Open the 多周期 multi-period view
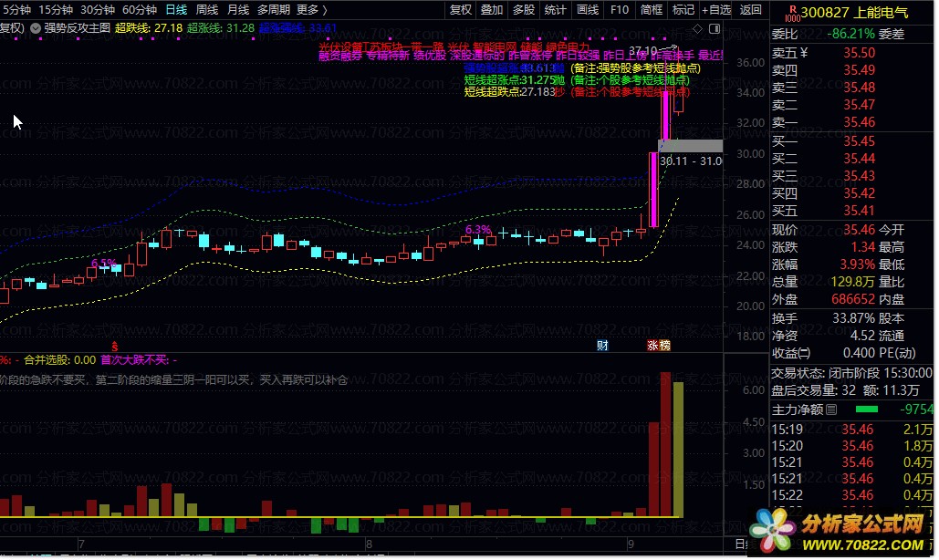The image size is (939, 560). [274, 9]
